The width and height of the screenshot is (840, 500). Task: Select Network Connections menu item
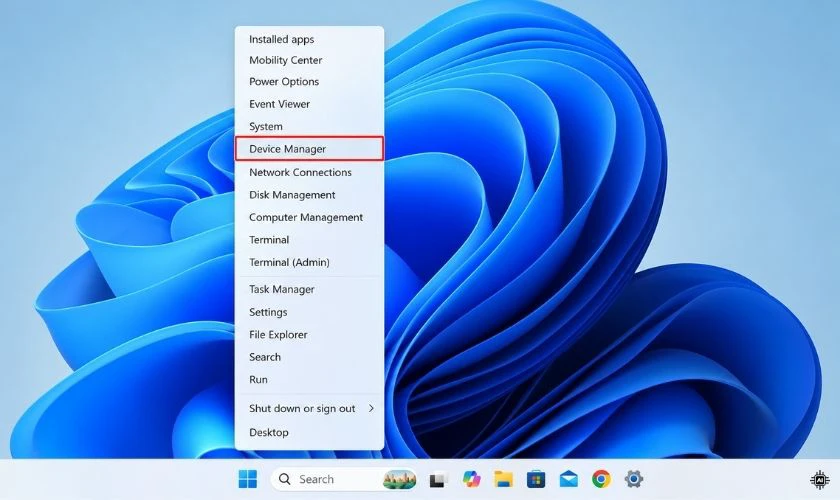[x=309, y=172]
